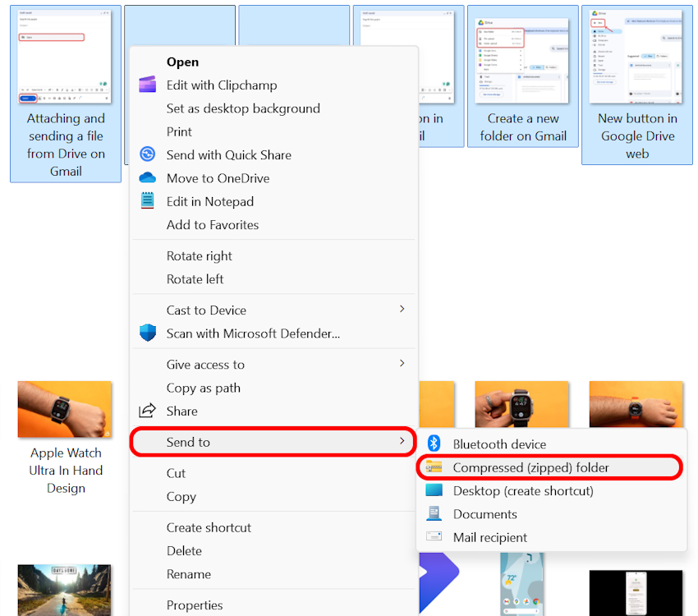Expand the Send to submenu arrow
The image size is (698, 616).
click(x=402, y=440)
